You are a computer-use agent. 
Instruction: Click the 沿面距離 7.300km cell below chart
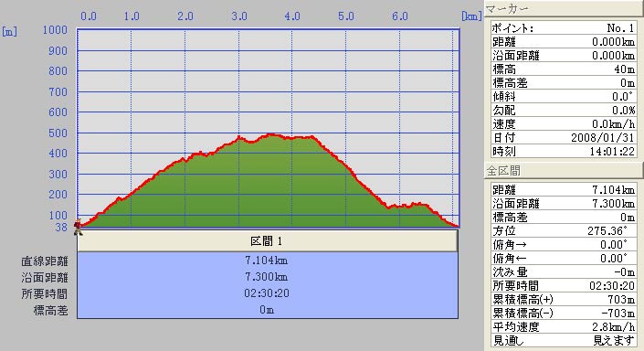point(267,277)
